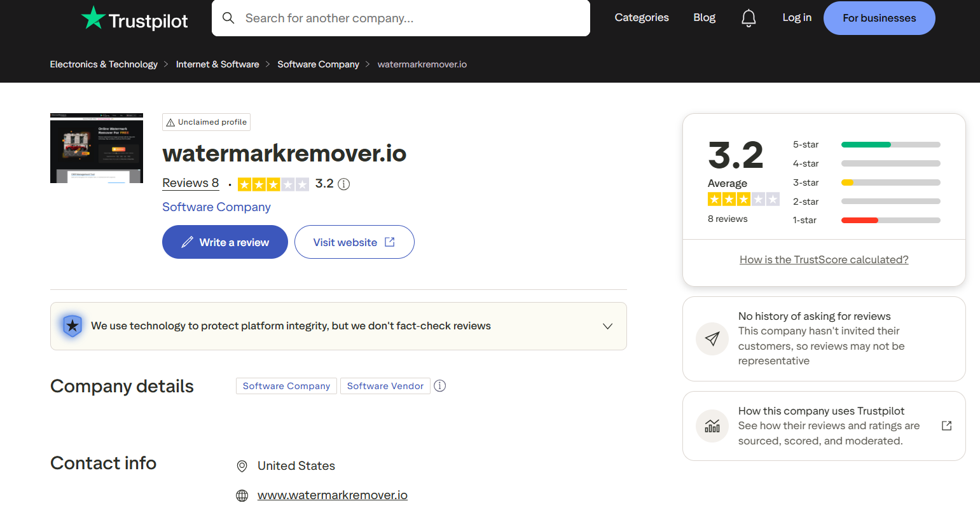This screenshot has width=980, height=522.
Task: Expand the platform integrity notice chevron
Action: pyautogui.click(x=608, y=326)
